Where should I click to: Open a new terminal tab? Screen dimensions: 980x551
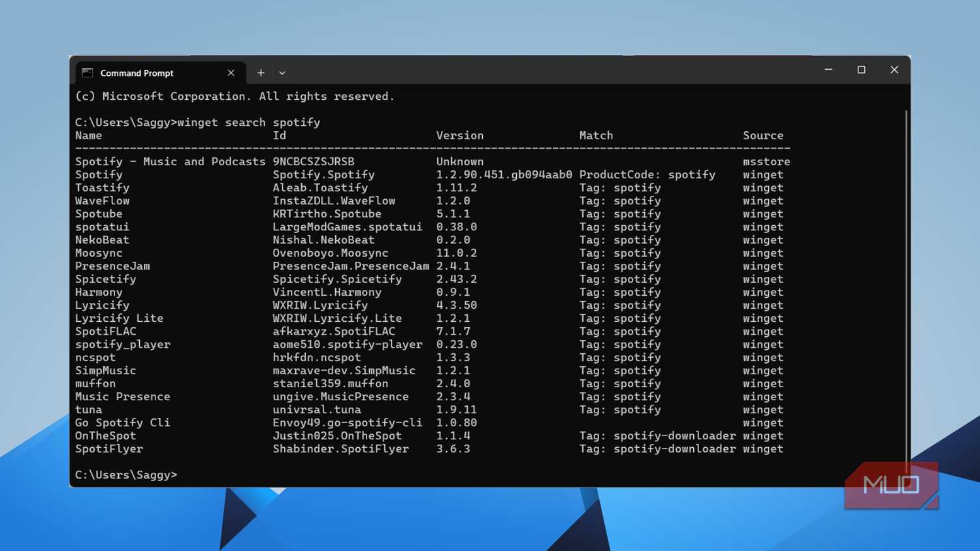[261, 73]
